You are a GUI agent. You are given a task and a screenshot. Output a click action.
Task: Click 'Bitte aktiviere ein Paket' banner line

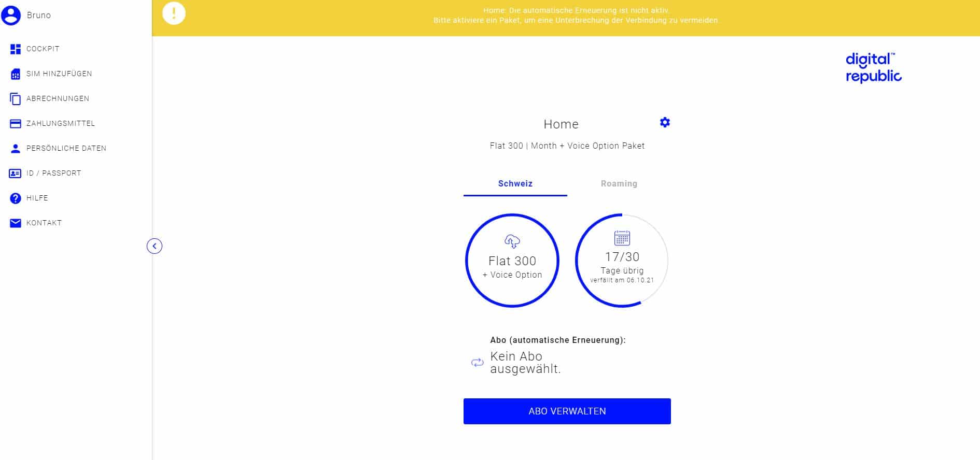576,21
